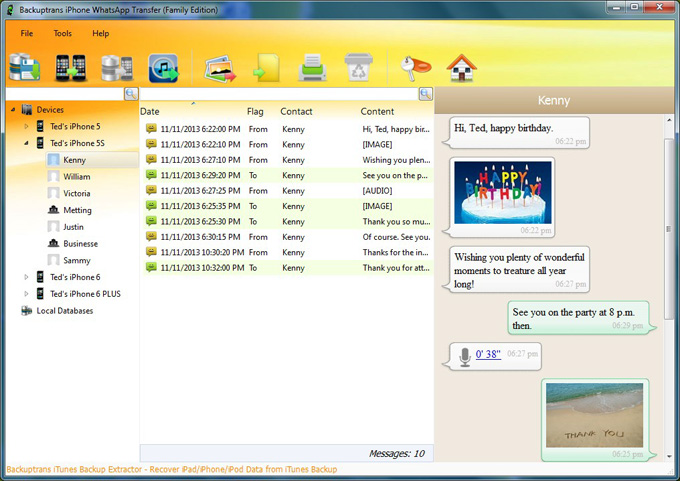Click phone icon beside Ted's iPhone 5

point(40,126)
